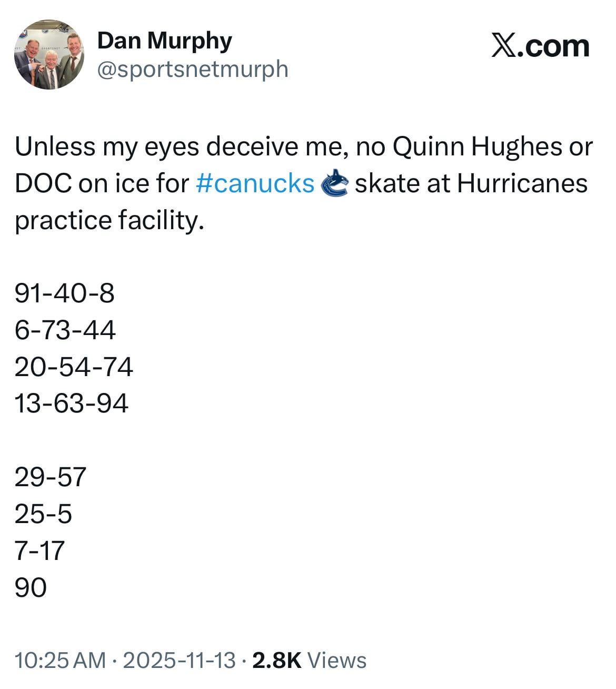Screen dimensions: 616x689
Task: Click the 2025-11-13 post date
Action: pyautogui.click(x=179, y=660)
